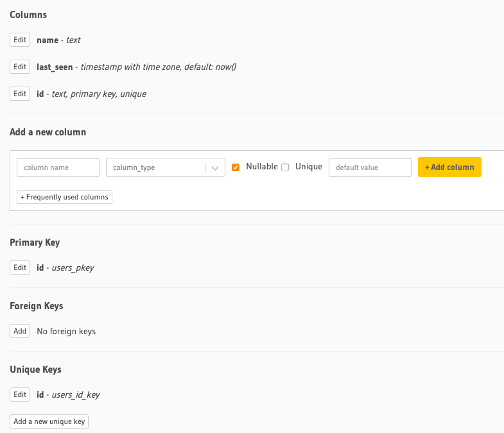This screenshot has width=504, height=433.
Task: Expand Frequently used columns
Action: tap(64, 197)
